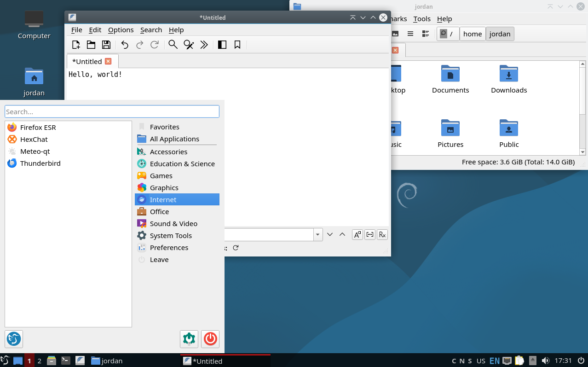This screenshot has height=367, width=588.
Task: Open the Accessories category
Action: point(177,151)
